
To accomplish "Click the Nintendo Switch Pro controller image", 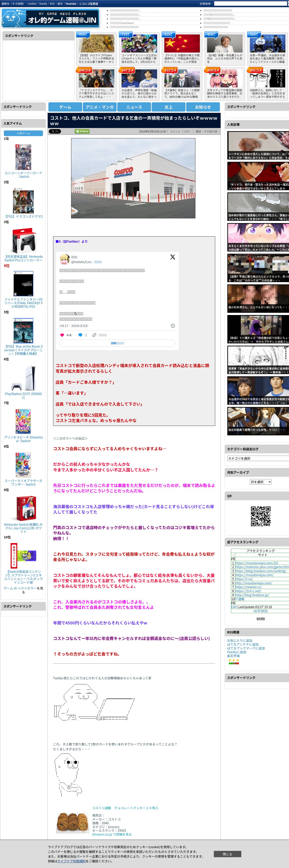I will (x=23, y=241).
